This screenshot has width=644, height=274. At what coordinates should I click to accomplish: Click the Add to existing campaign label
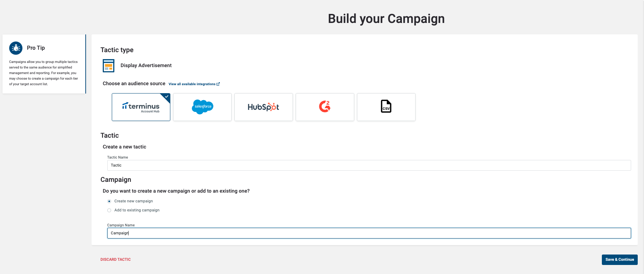(x=137, y=210)
